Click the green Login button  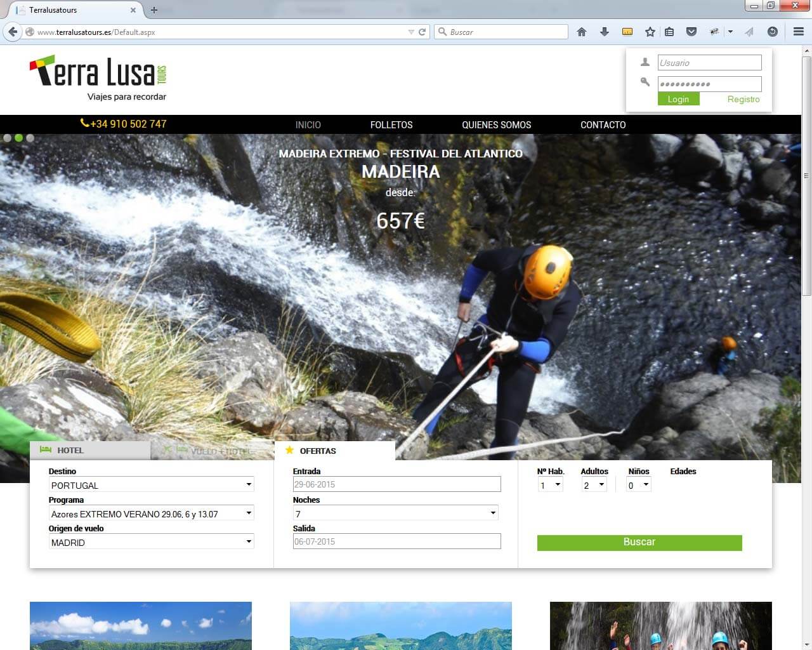[678, 99]
